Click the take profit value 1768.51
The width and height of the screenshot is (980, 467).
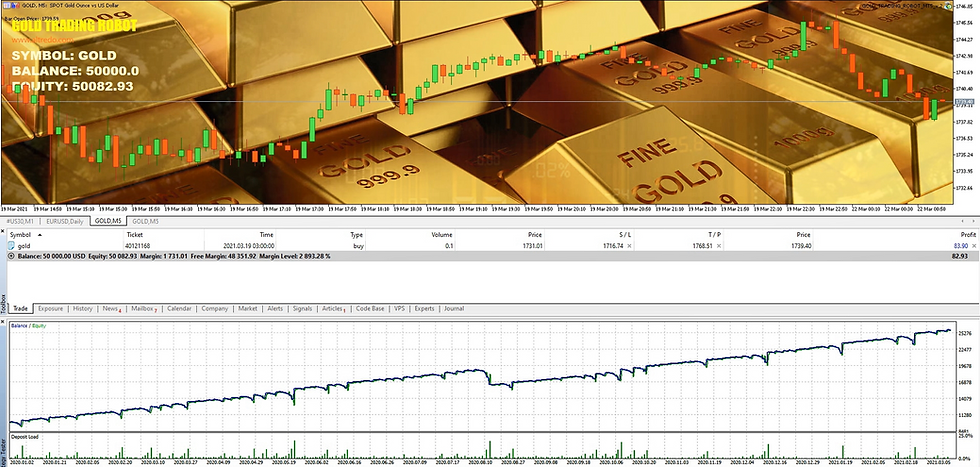702,246
